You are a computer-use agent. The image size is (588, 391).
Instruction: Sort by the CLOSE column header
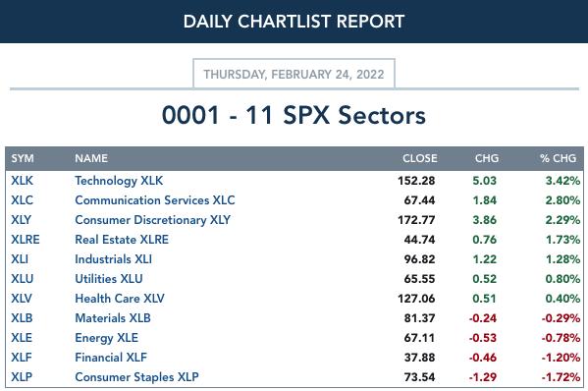[x=420, y=158]
